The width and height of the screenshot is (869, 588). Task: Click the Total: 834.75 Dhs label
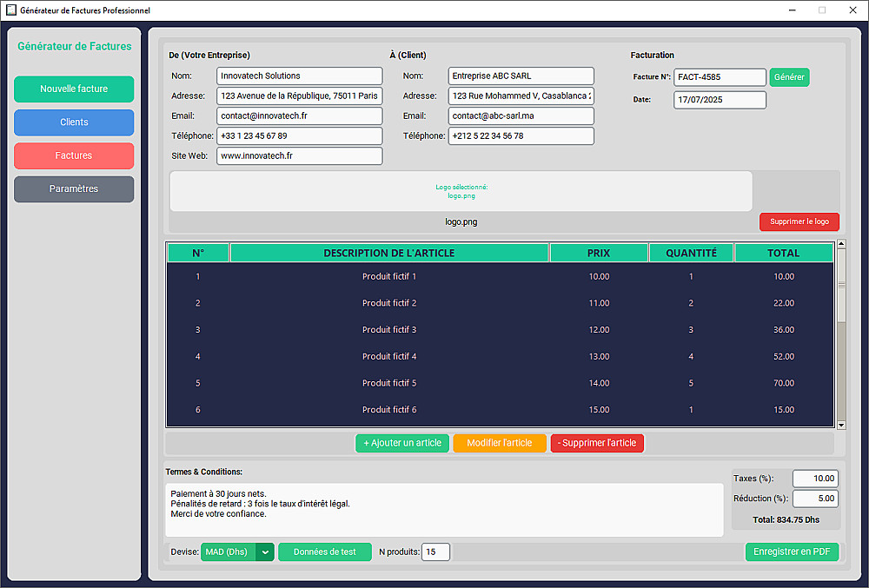coord(786,520)
